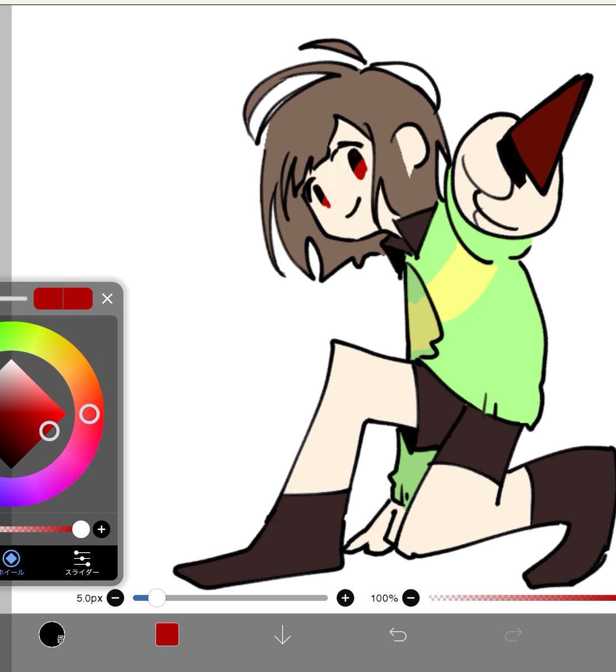Select the previous color swatch in picker header
Screen dimensions: 616x672
click(x=49, y=298)
